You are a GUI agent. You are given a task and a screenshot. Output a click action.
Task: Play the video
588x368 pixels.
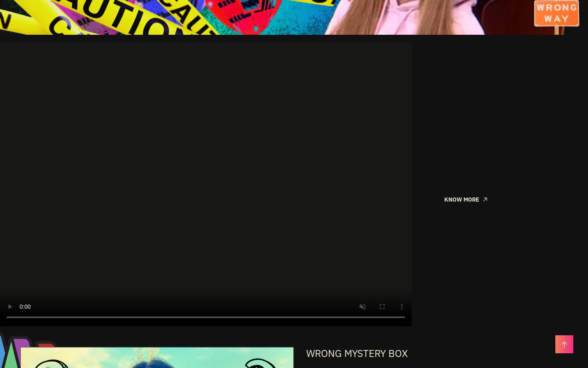coord(10,307)
